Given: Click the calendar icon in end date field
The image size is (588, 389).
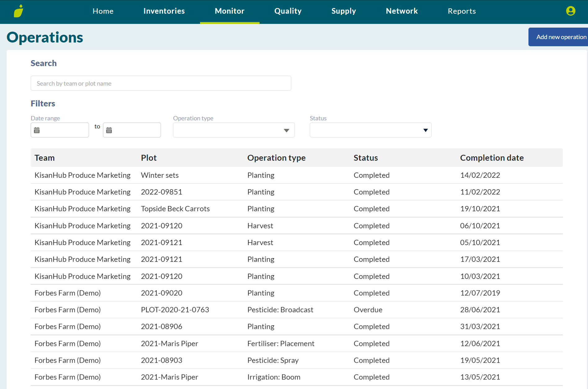Looking at the screenshot, I should pyautogui.click(x=109, y=130).
